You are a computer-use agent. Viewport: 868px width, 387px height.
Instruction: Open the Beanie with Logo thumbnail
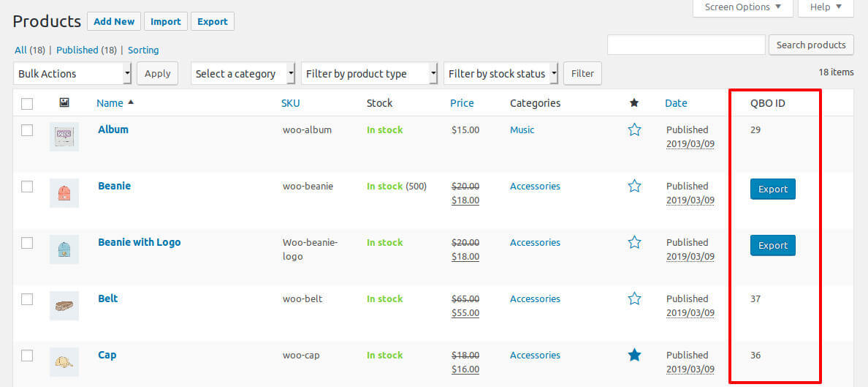(64, 249)
